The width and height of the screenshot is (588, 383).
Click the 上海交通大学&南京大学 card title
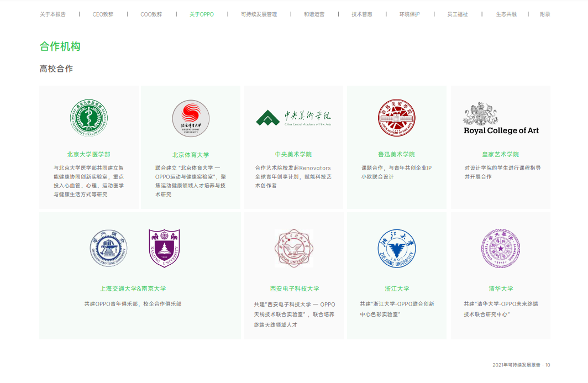pyautogui.click(x=133, y=288)
